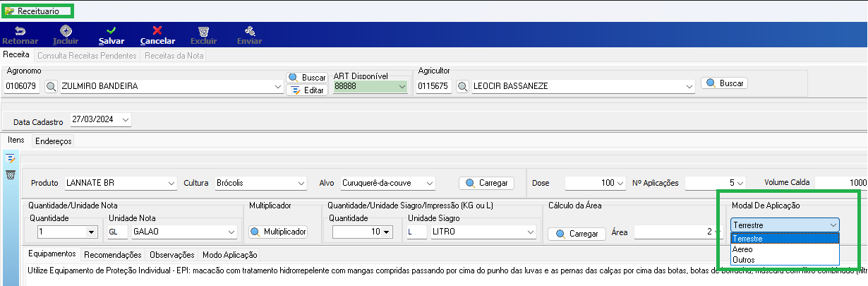Expand the ART Disponível 88888 dropdown
Image resolution: width=868 pixels, height=286 pixels.
402,86
